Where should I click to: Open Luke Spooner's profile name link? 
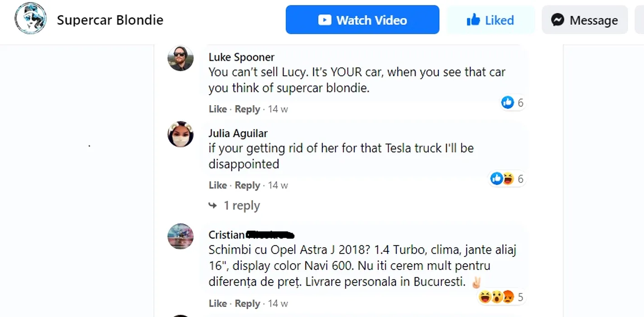coord(241,57)
